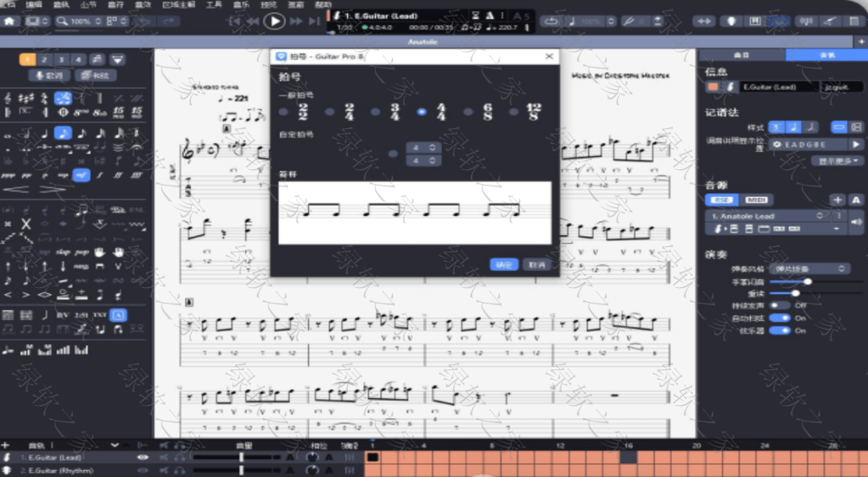
Task: Click the treble clef icon in the palette
Action: [8, 98]
